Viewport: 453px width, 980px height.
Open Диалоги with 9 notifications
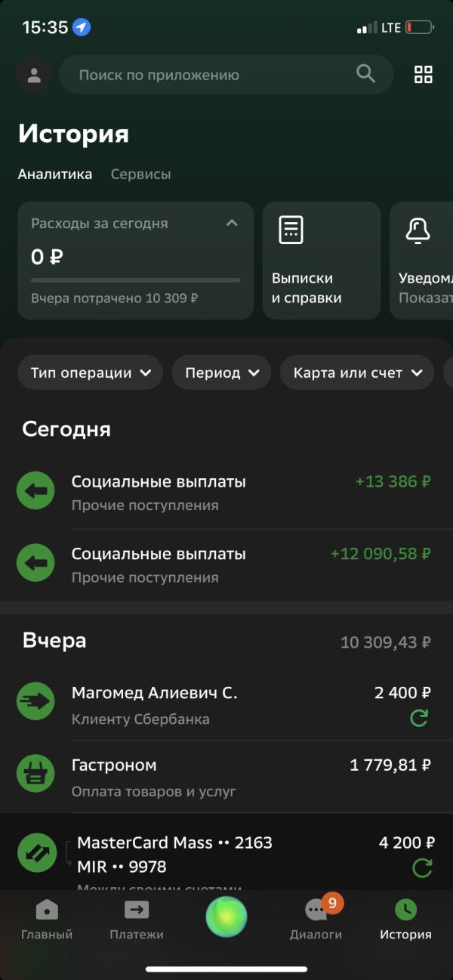pos(316,918)
